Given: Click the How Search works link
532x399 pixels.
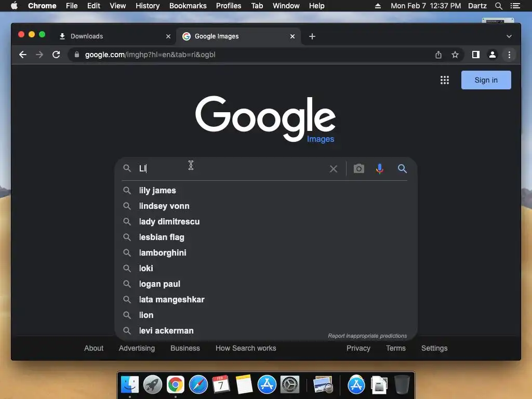Looking at the screenshot, I should tap(246, 348).
